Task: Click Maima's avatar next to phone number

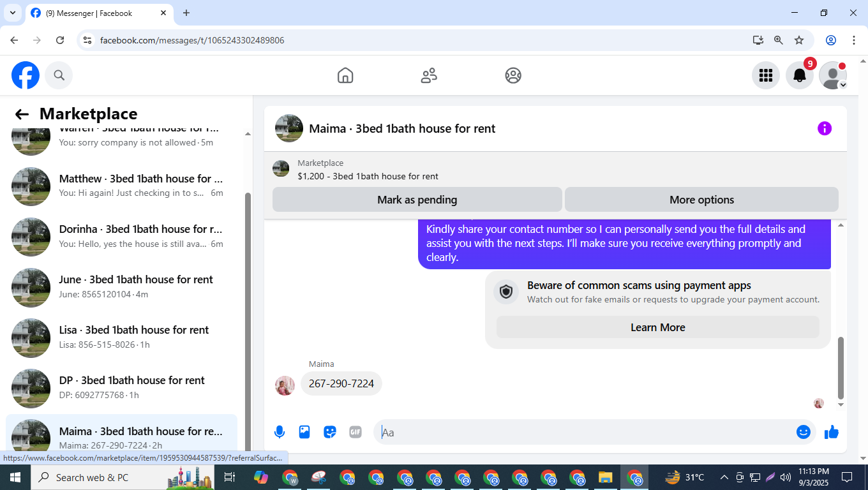Action: tap(285, 385)
